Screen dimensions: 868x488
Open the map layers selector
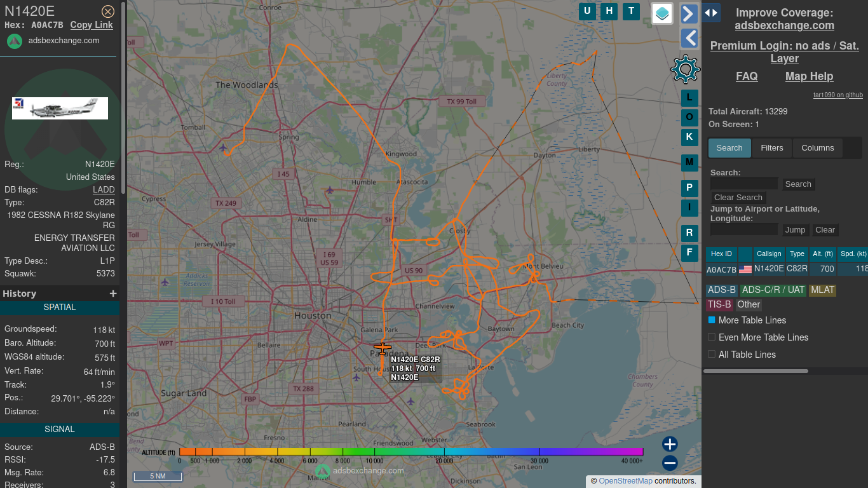662,13
